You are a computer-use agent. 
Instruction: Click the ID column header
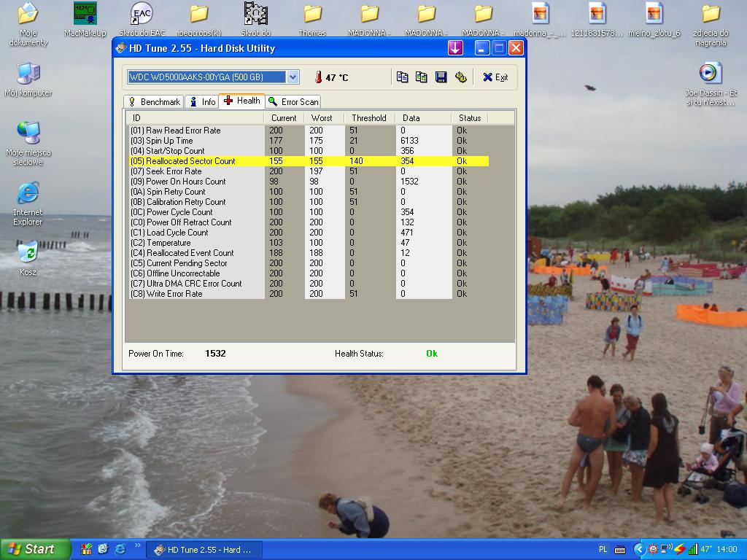tap(195, 117)
